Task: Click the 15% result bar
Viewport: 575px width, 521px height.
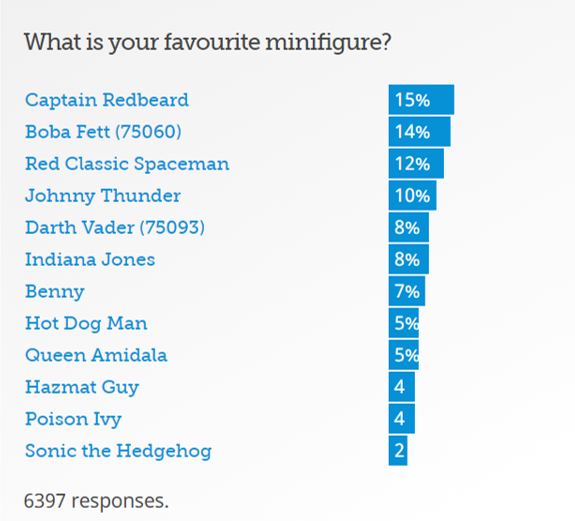Action: 421,100
